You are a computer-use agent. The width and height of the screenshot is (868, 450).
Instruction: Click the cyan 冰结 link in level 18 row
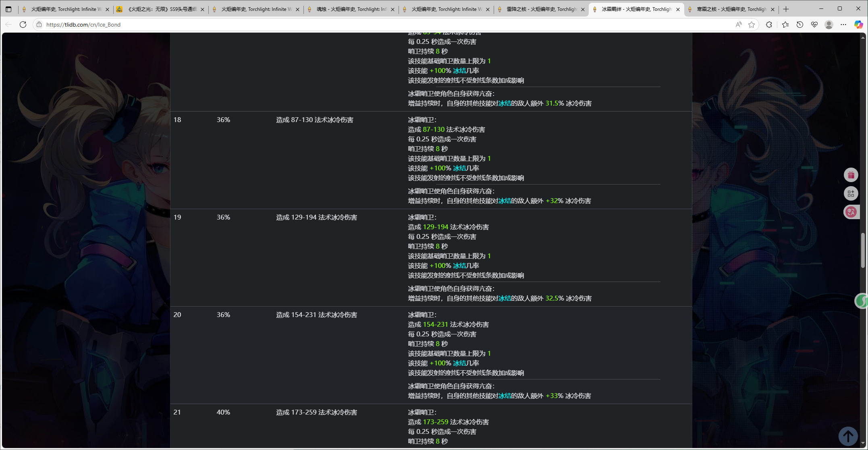[x=459, y=168]
